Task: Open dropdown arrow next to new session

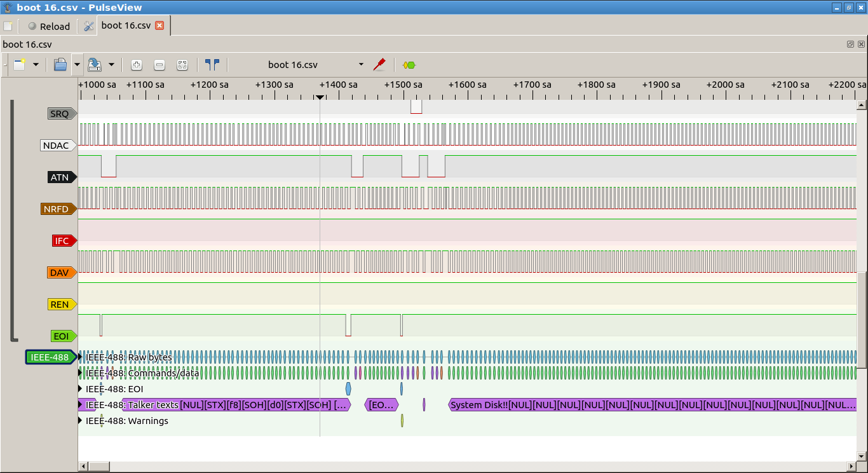Action: 36,65
